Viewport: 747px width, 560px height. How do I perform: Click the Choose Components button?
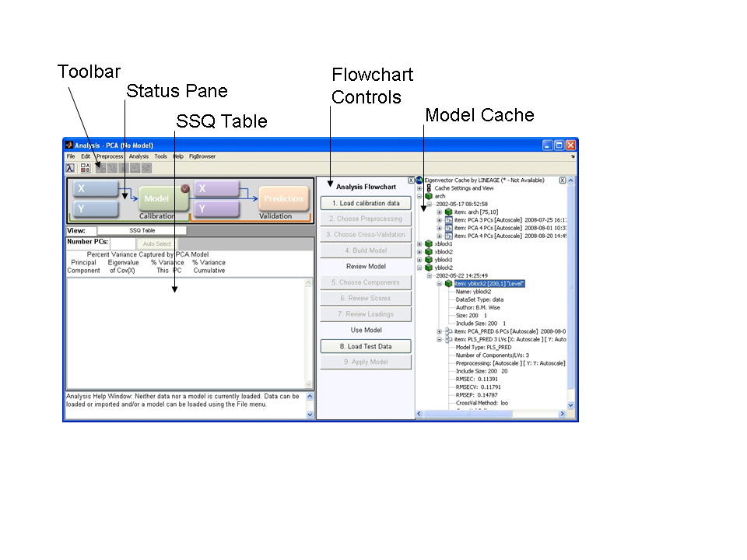pos(366,282)
